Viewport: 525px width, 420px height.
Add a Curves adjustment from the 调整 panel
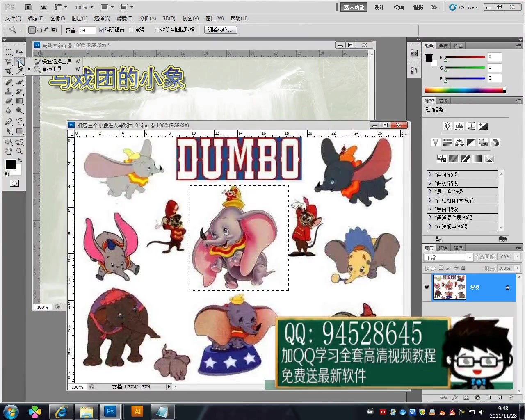click(x=471, y=126)
